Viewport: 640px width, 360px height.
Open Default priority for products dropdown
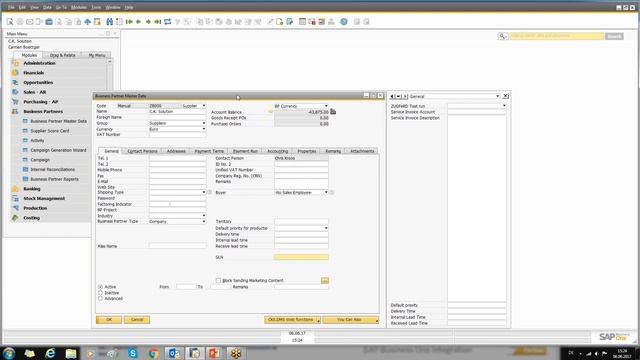point(326,228)
